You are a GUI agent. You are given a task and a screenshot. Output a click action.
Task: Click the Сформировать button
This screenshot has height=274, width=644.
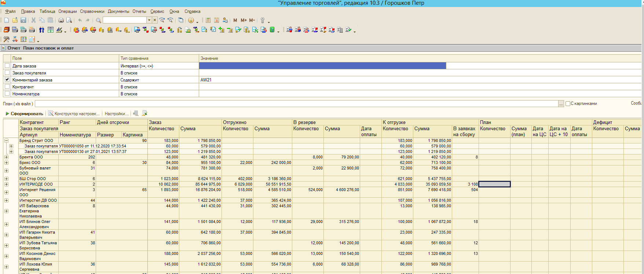(x=24, y=114)
